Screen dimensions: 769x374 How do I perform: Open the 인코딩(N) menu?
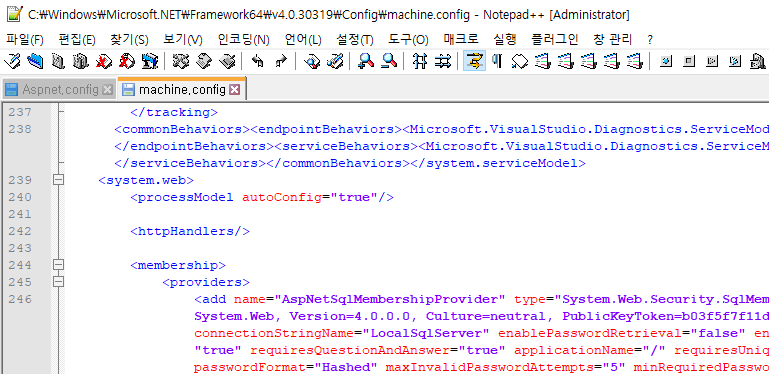(x=243, y=40)
